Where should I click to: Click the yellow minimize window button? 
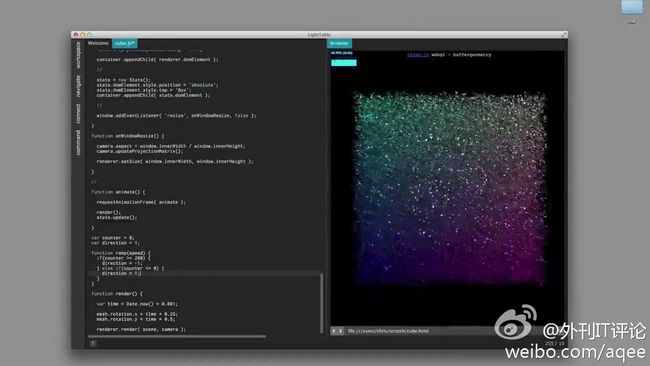[82, 35]
